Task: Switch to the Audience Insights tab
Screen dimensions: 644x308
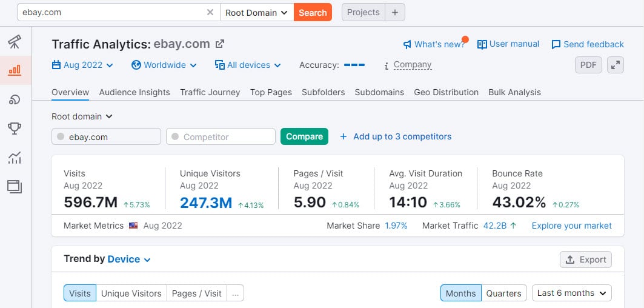Action: click(134, 92)
